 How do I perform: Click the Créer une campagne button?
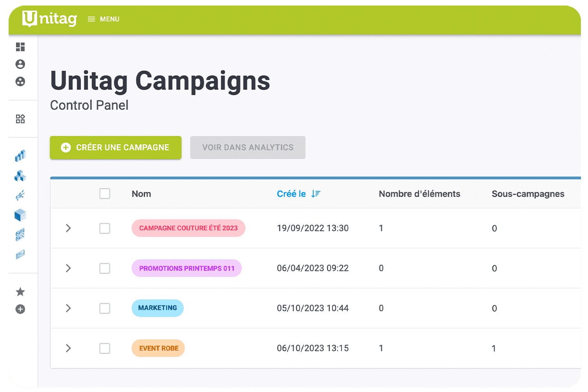coord(116,147)
